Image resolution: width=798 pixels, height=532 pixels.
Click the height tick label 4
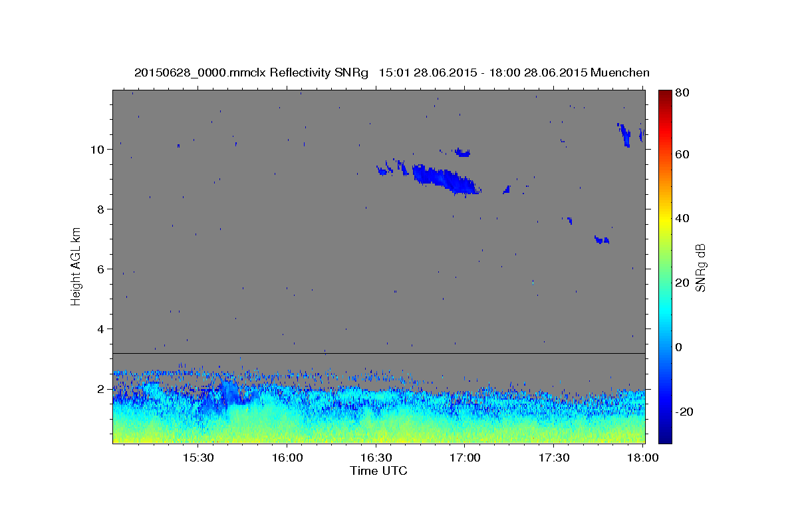point(101,329)
